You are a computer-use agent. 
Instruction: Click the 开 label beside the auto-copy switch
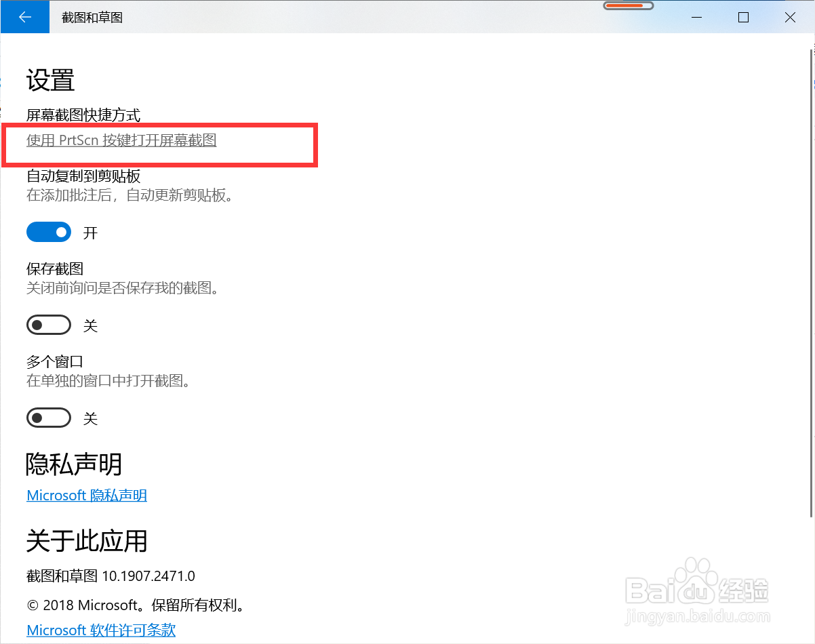(91, 232)
